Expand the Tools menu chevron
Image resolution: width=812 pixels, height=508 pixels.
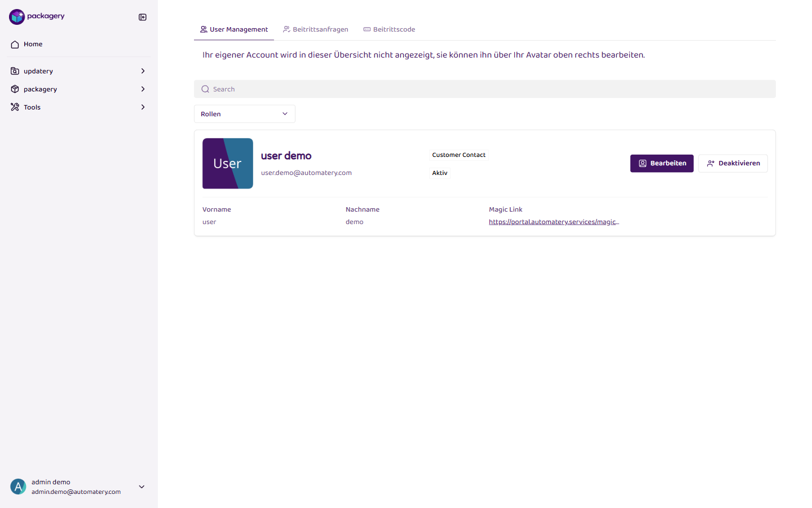coord(143,107)
